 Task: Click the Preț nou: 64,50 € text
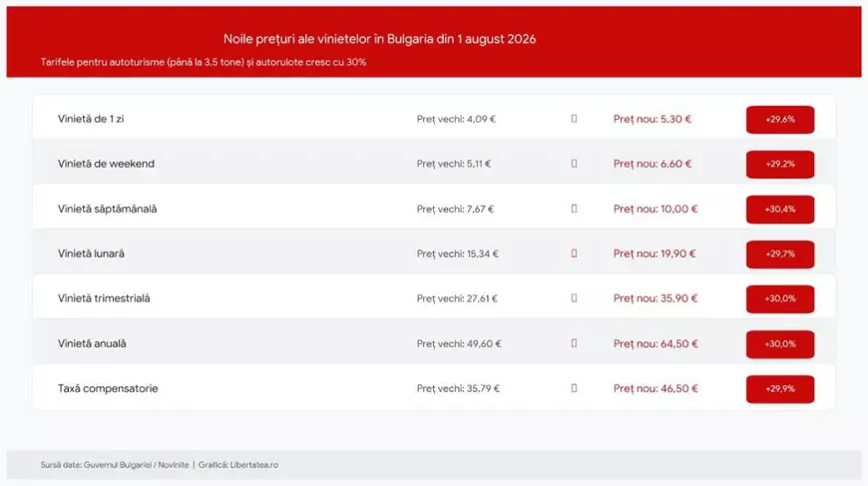655,343
